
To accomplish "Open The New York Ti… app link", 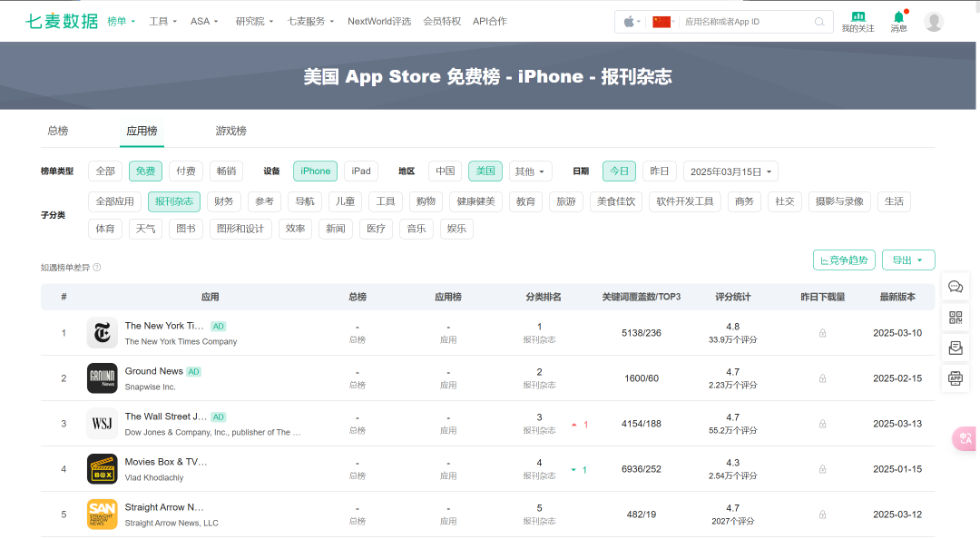I will (164, 326).
